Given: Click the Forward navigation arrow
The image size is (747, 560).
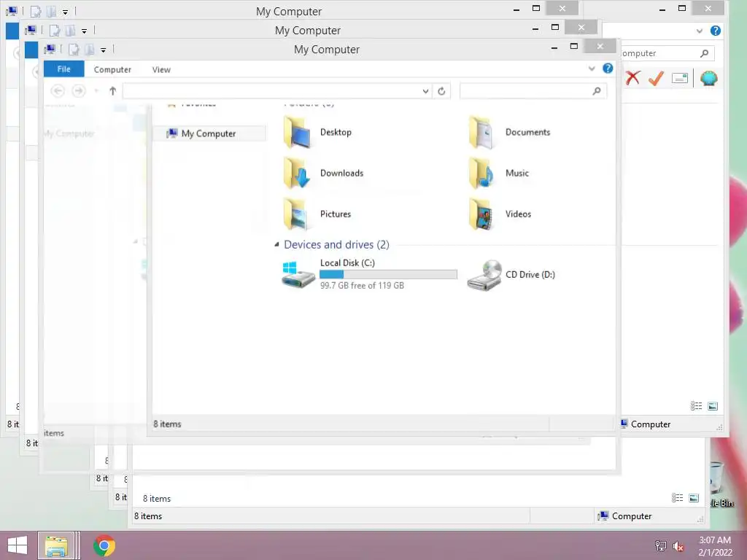Looking at the screenshot, I should pyautogui.click(x=79, y=91).
